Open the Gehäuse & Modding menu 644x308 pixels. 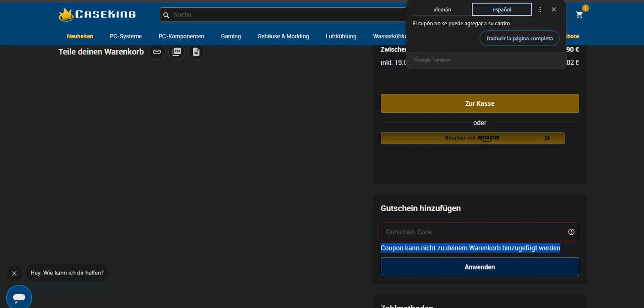(283, 36)
